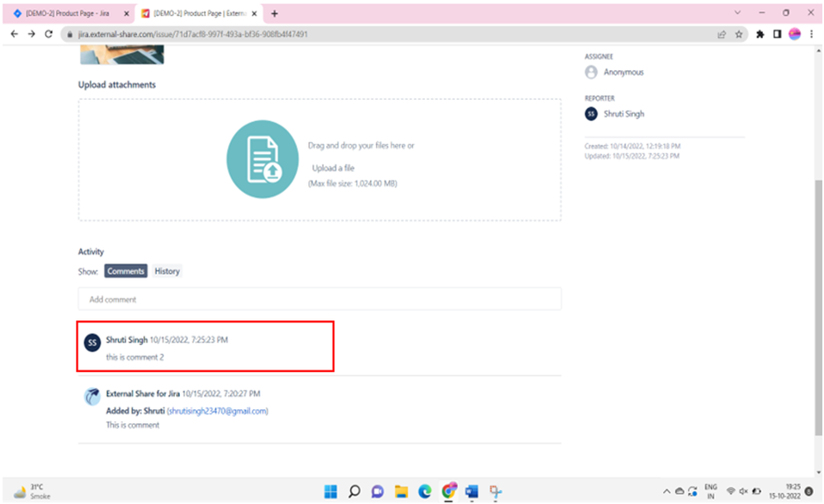
Task: Close the External Share browser tab
Action: pos(254,14)
